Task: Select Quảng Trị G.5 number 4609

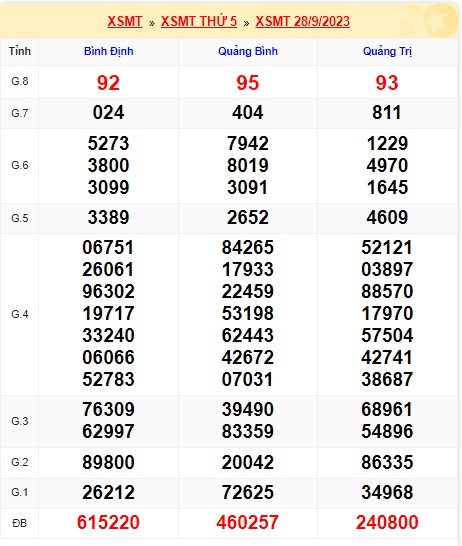Action: click(387, 218)
